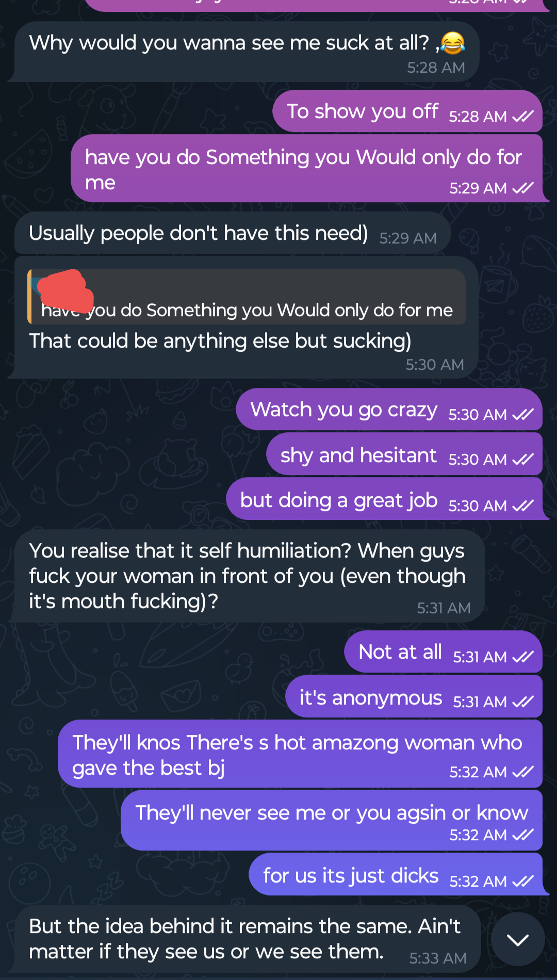Select the 'Not at all' message bubble
557x980 pixels.
click(x=444, y=652)
